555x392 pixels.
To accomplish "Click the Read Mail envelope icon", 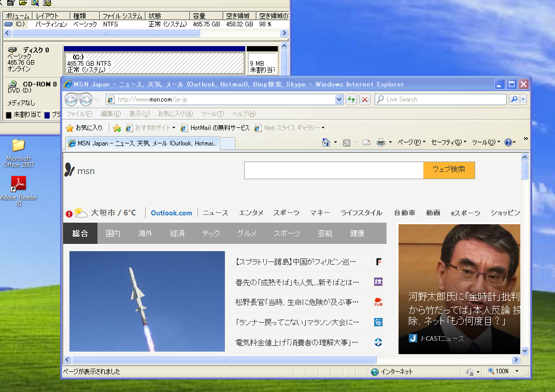I will tap(366, 142).
